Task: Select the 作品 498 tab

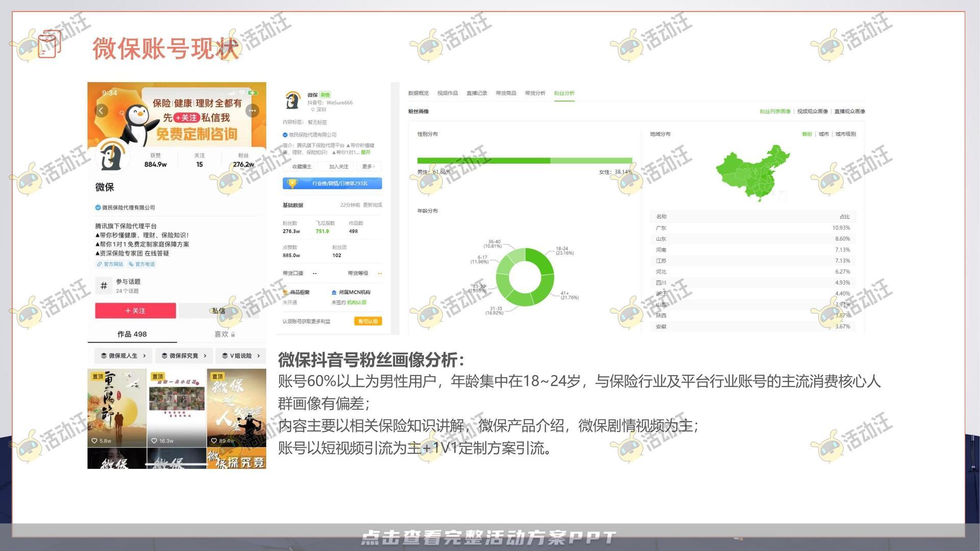Action: (132, 334)
